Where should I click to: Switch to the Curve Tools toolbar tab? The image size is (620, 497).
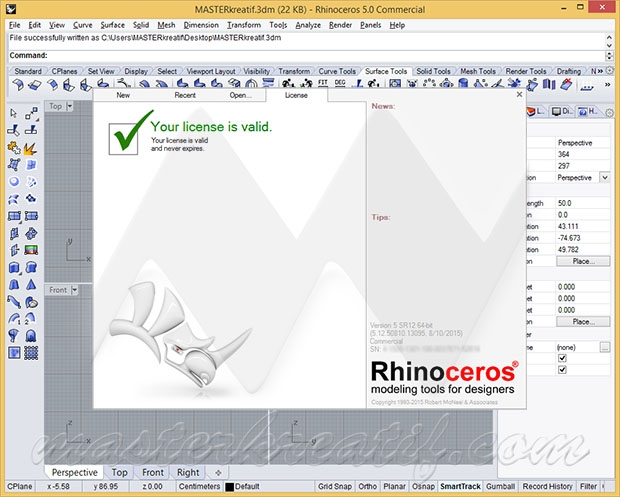337,71
